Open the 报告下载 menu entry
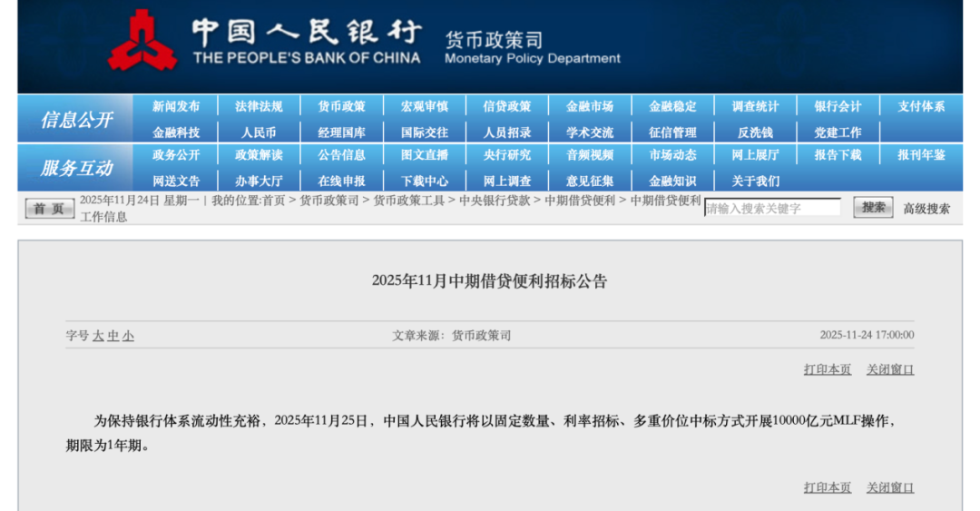The height and width of the screenshot is (511, 980). pyautogui.click(x=838, y=155)
